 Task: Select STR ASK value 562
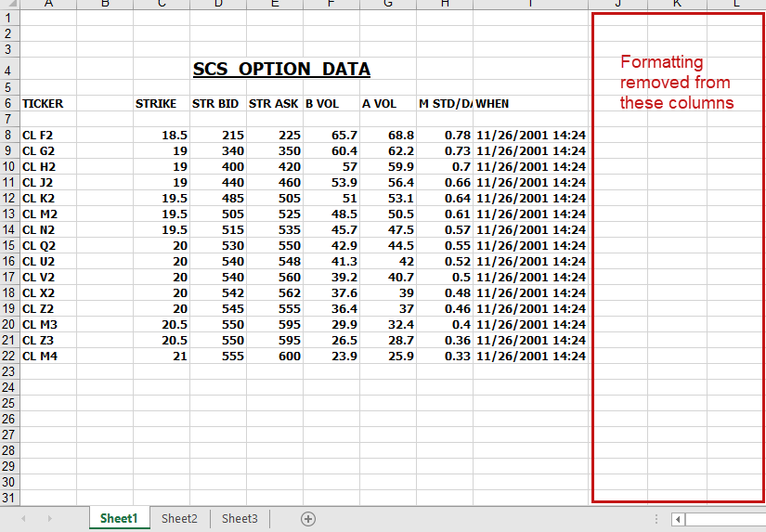point(275,292)
